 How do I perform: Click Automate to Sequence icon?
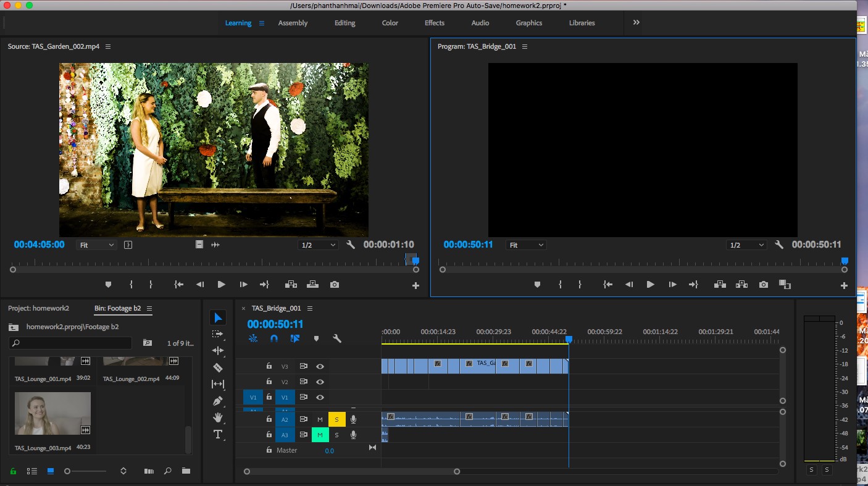(x=149, y=471)
